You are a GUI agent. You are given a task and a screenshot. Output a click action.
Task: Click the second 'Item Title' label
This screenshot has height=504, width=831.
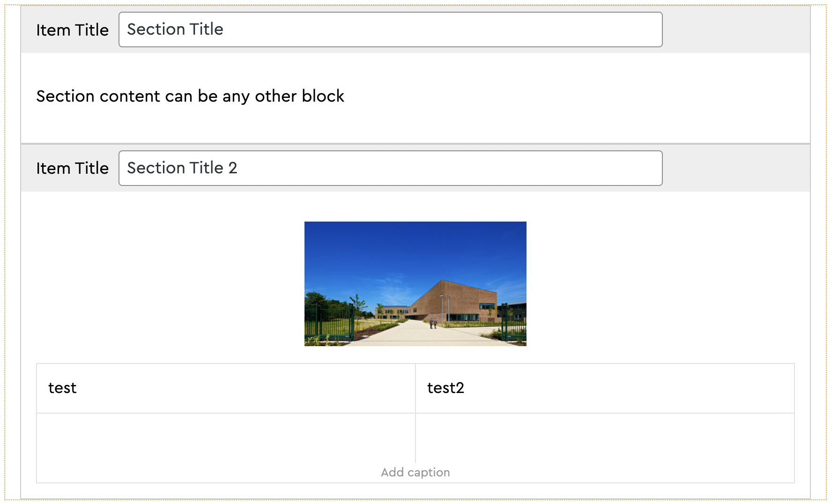(72, 168)
